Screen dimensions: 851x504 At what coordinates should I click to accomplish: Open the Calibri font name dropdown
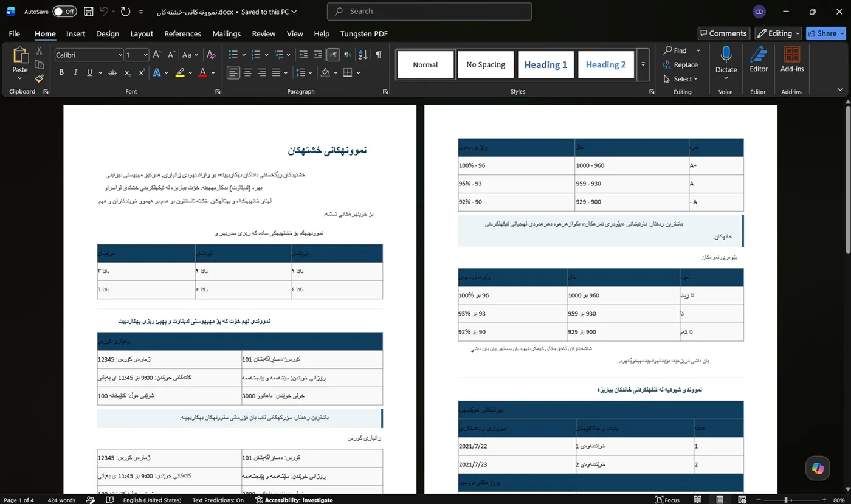tap(120, 55)
